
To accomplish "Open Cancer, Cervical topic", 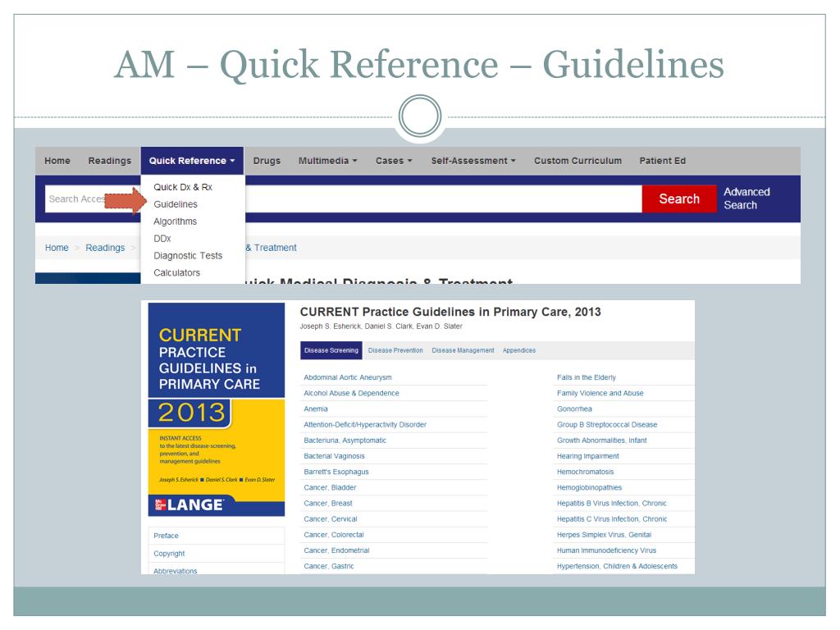I will (331, 519).
